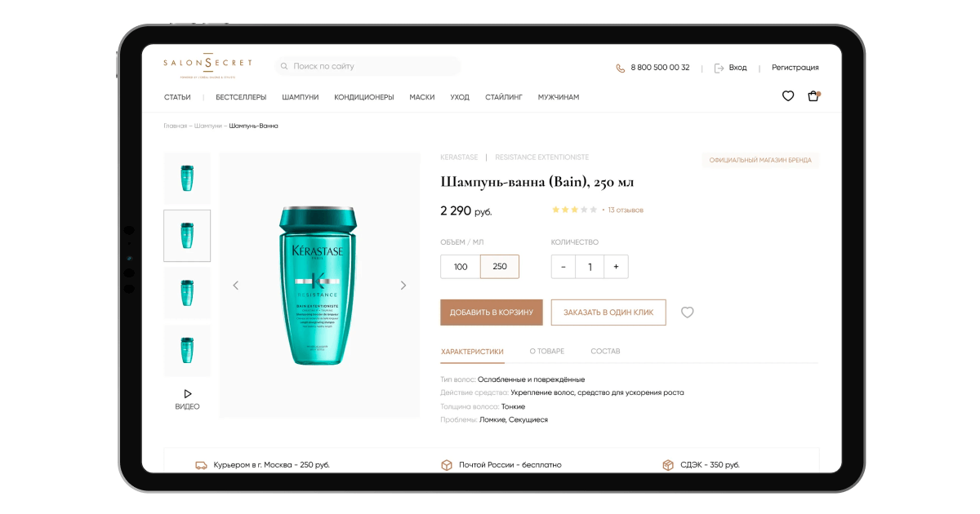The width and height of the screenshot is (980, 514).
Task: Click ЗАКАЗАТЬ В ОДИН КЛИК button
Action: tap(608, 312)
